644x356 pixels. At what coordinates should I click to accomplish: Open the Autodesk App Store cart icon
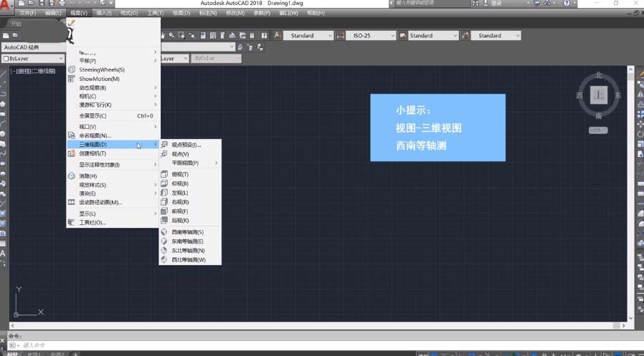point(537,3)
